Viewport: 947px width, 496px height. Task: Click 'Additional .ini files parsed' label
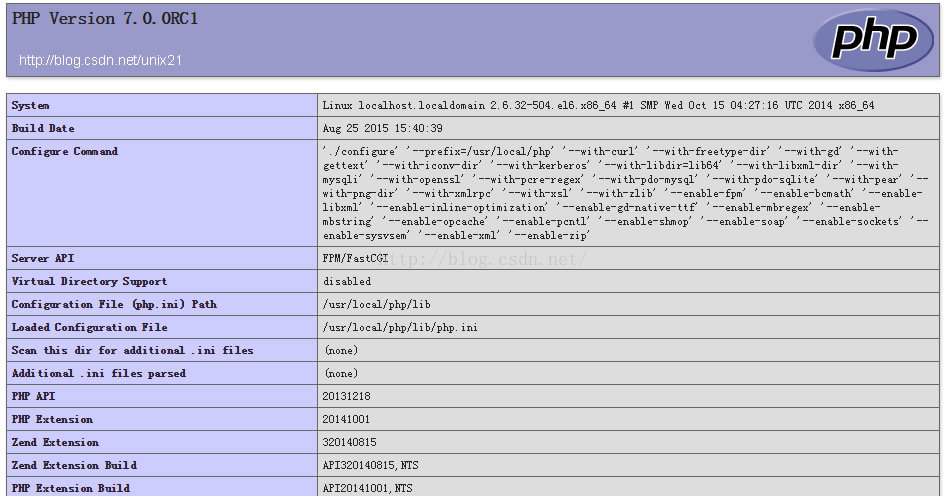pyautogui.click(x=98, y=373)
